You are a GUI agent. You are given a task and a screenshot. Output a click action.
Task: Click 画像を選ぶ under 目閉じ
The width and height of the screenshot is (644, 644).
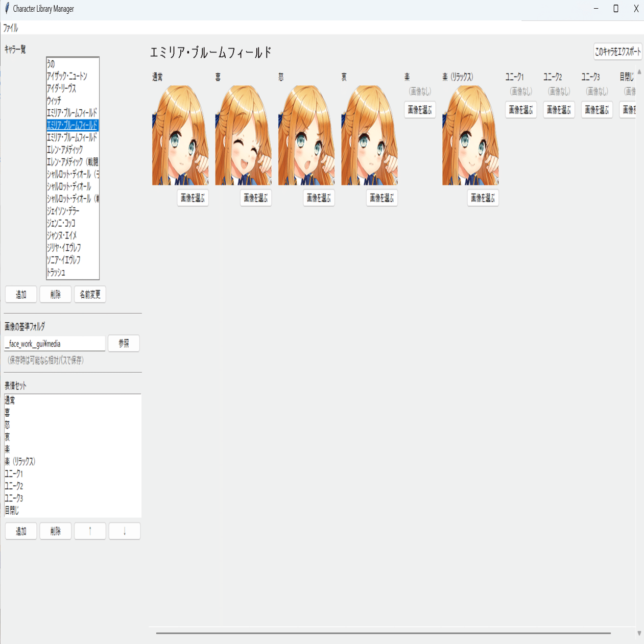tap(630, 110)
